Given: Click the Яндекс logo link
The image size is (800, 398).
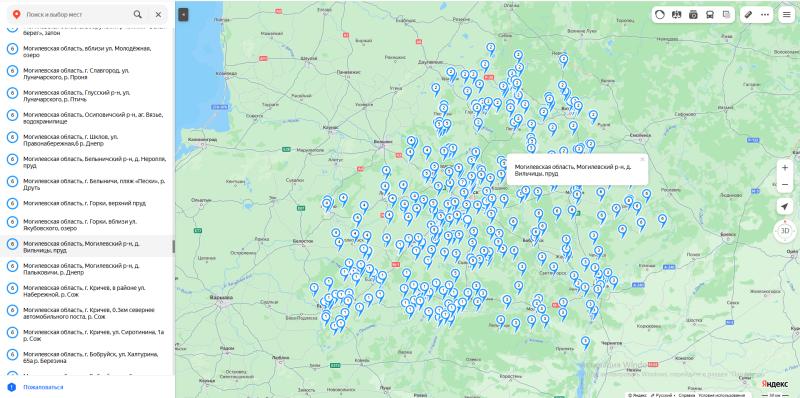Looking at the screenshot, I should tap(774, 383).
